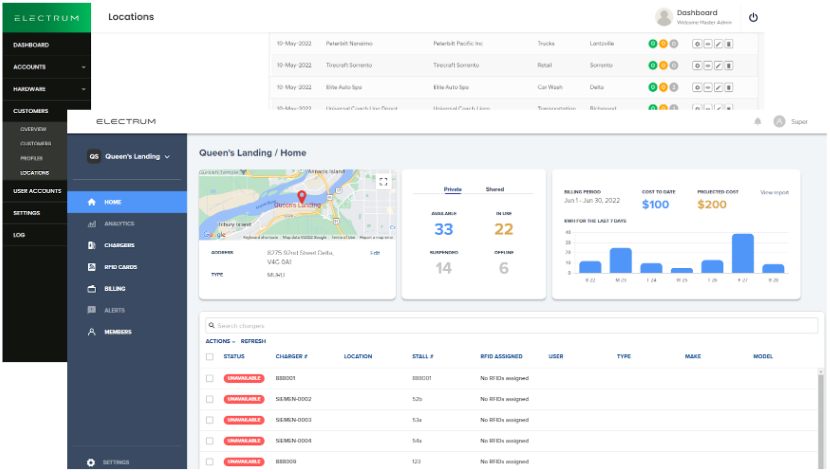This screenshot has height=472, width=830.
Task: Open Chargers via its sidebar icon
Action: [91, 245]
